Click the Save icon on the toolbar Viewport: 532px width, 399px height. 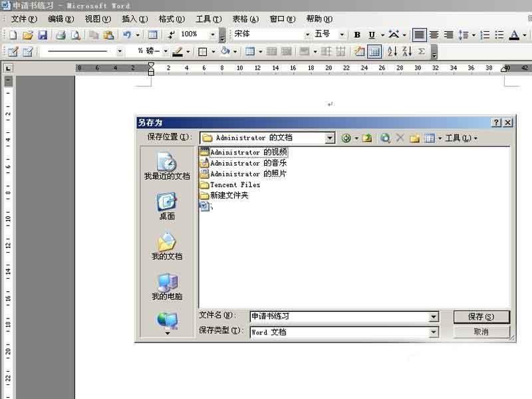tap(42, 33)
